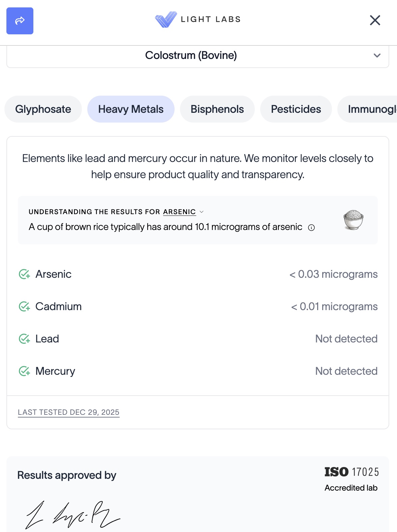Click the ISO 17025 accredited lab badge
This screenshot has width=397, height=532.
(x=351, y=479)
